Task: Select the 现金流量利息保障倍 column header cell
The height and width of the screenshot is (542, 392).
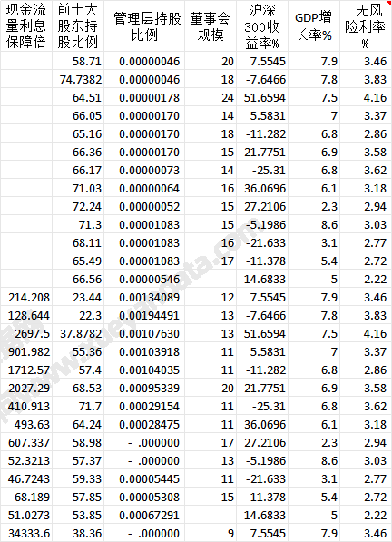Action: click(26, 26)
